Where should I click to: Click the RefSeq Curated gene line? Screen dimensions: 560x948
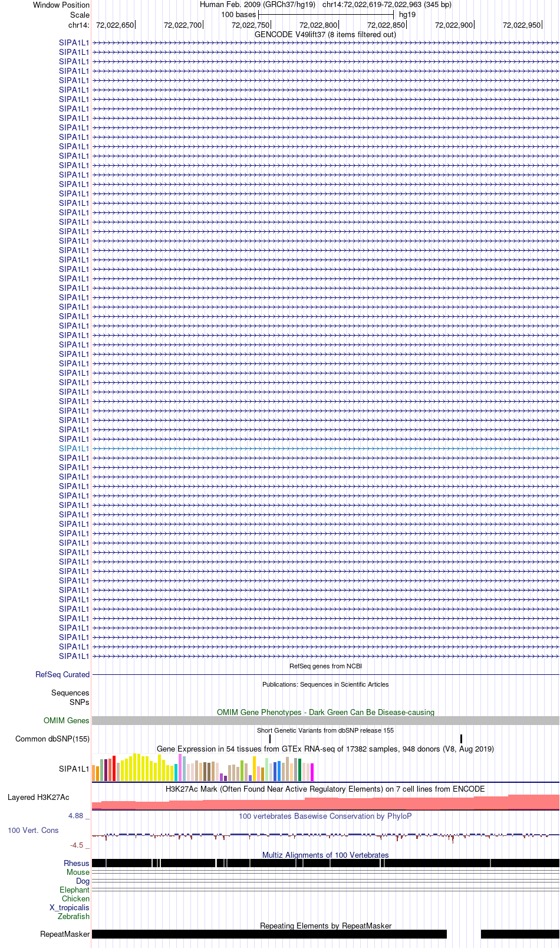click(x=325, y=675)
